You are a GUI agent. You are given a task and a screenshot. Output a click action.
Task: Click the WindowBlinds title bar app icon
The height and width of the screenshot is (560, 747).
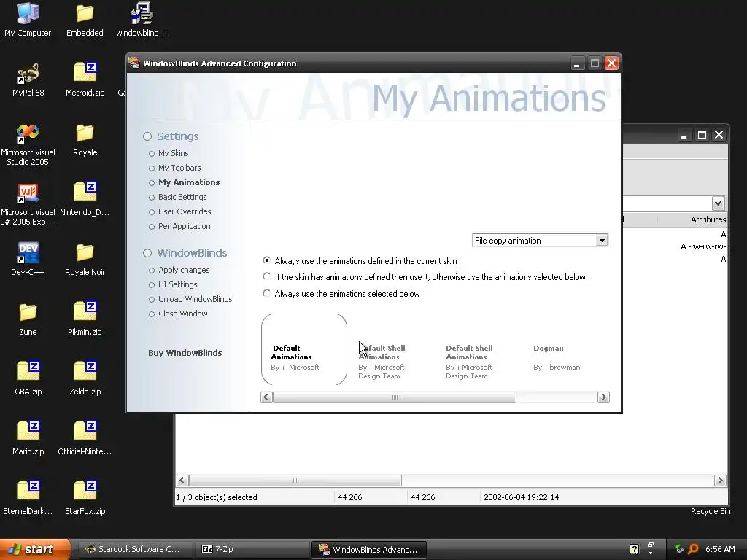point(134,63)
